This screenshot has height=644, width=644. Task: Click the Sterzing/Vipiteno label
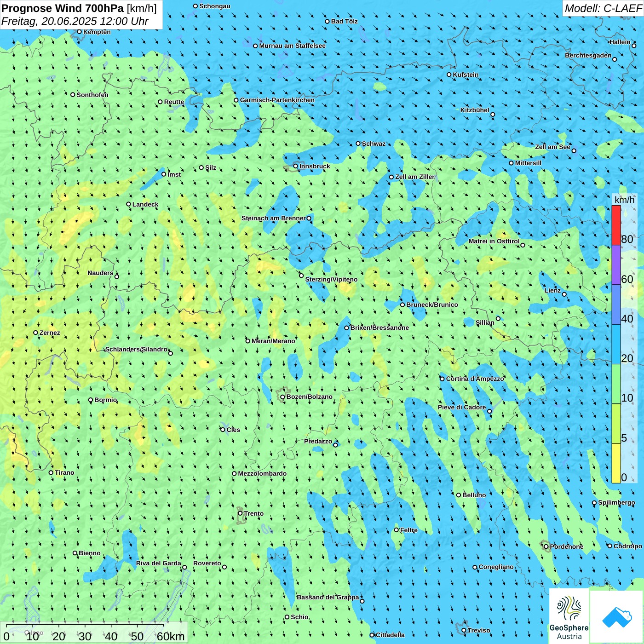click(x=331, y=279)
